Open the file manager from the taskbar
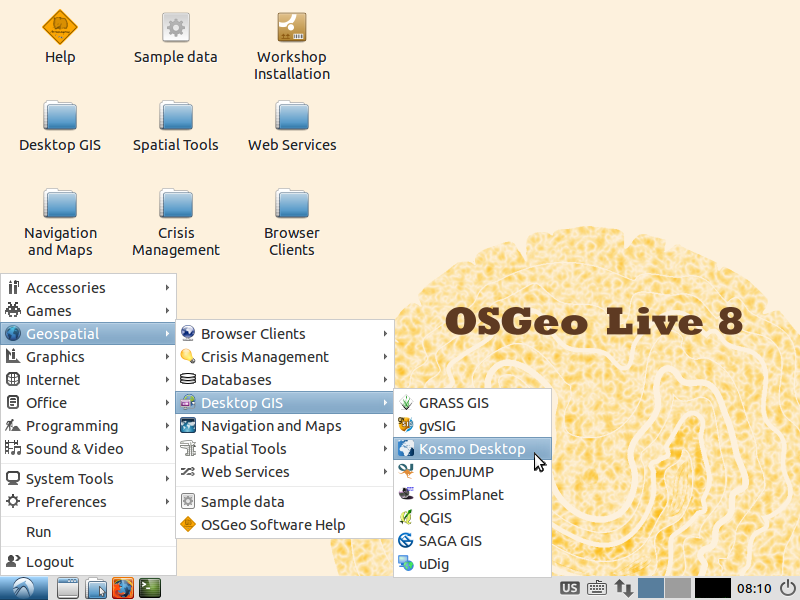800x600 pixels. (x=95, y=588)
